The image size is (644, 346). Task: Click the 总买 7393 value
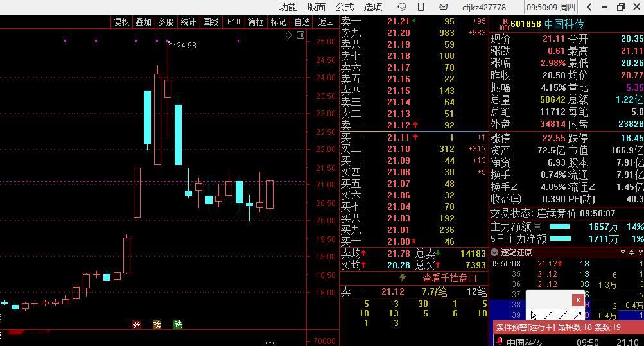pos(476,266)
